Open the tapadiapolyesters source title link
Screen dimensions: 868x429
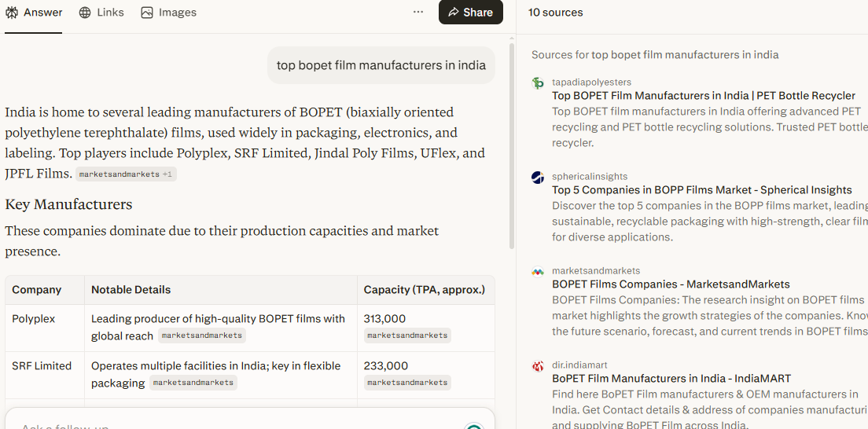(703, 96)
